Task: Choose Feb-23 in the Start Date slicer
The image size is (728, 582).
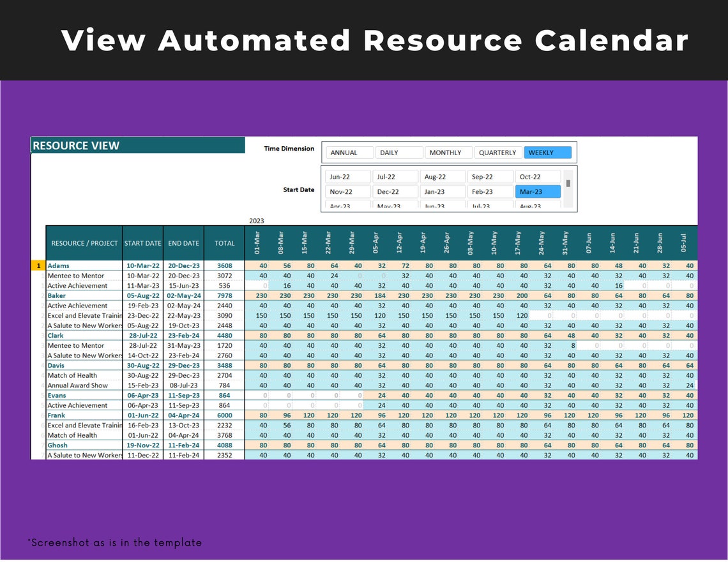Action: (x=490, y=191)
